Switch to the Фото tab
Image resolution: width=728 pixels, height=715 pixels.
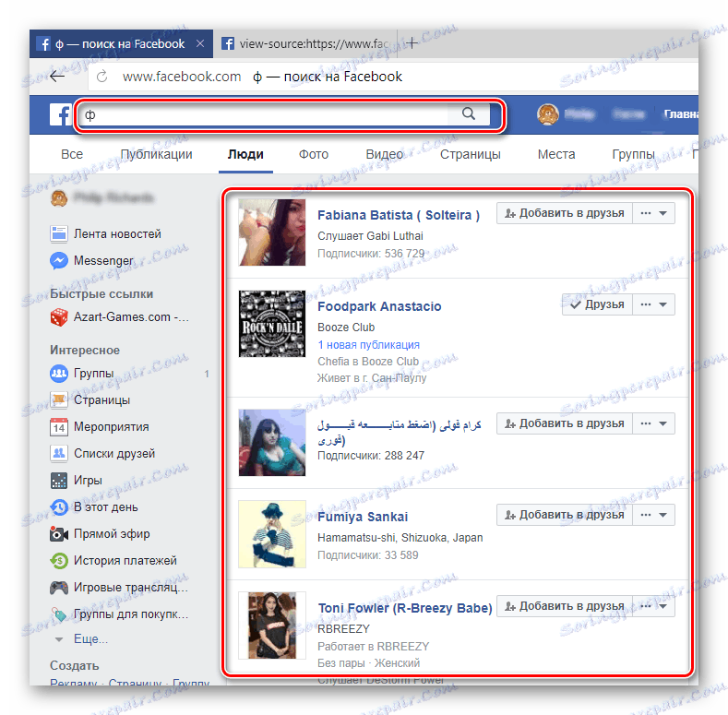pos(314,154)
